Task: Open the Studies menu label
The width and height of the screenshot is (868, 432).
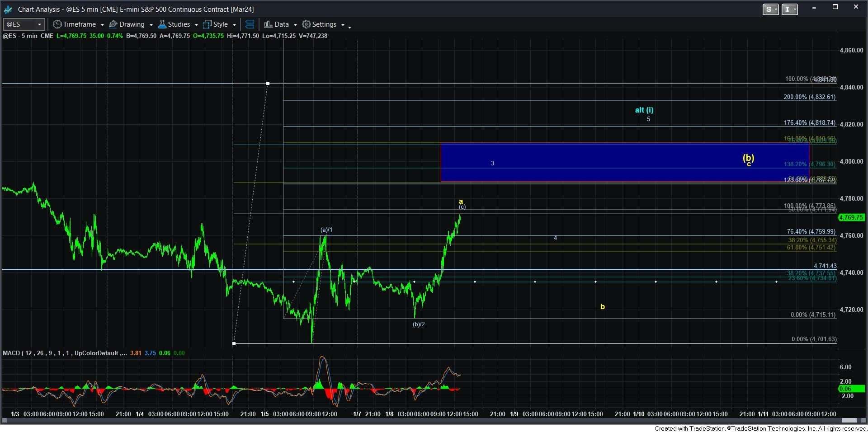Action: (179, 24)
